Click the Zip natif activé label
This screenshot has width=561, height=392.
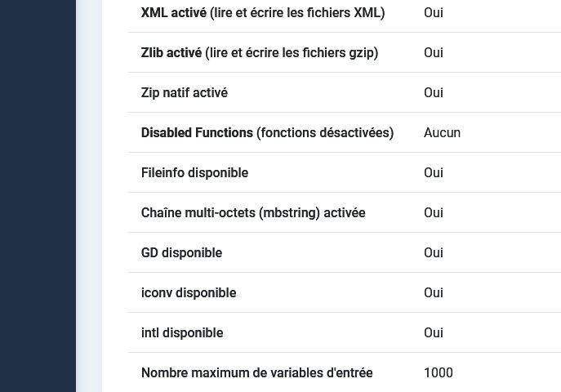click(x=185, y=93)
